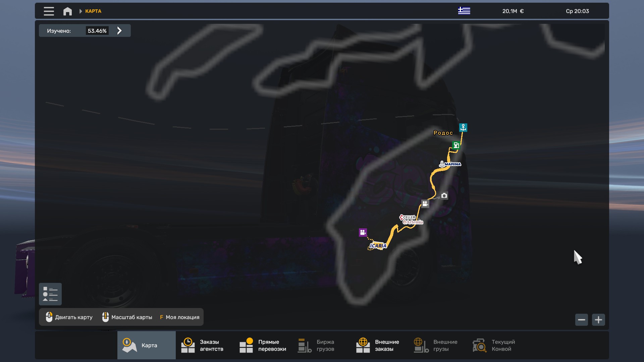Click the 53.46% explored value
This screenshot has width=644, height=362.
coord(97,31)
